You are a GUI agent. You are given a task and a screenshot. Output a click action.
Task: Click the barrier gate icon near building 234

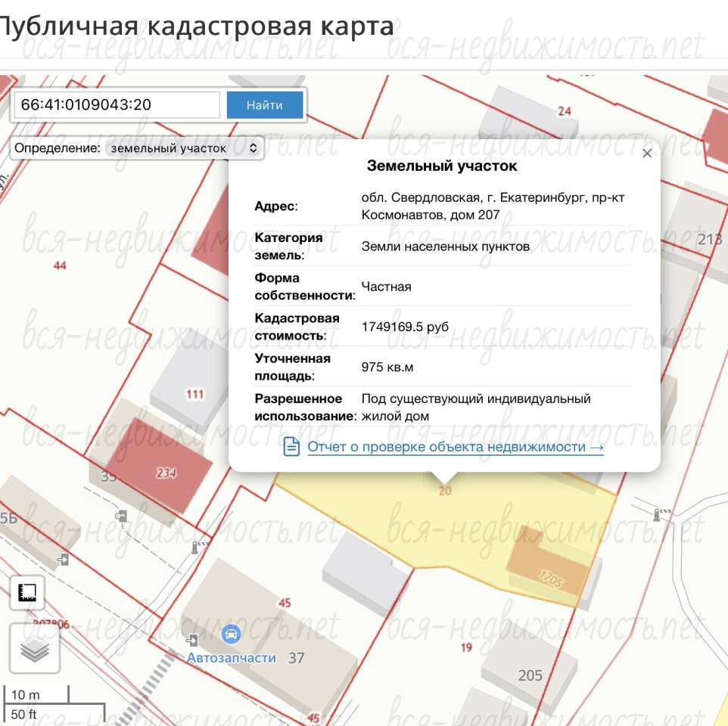pos(200,547)
